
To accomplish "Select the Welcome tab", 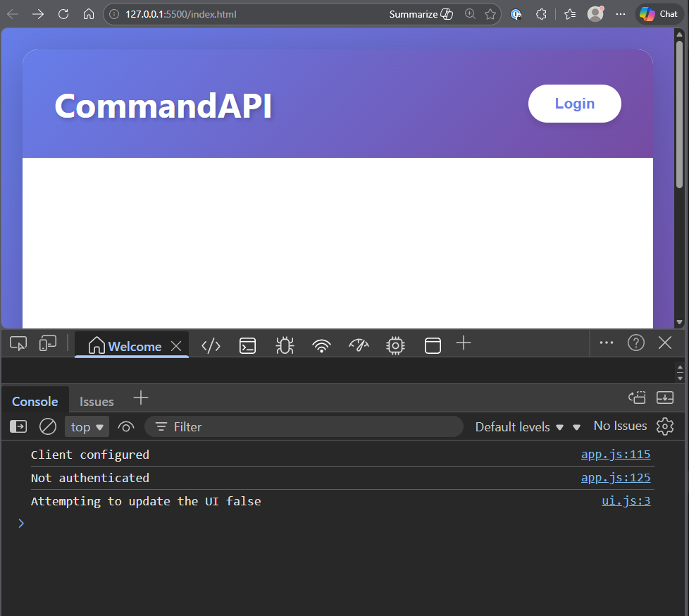I will (132, 345).
